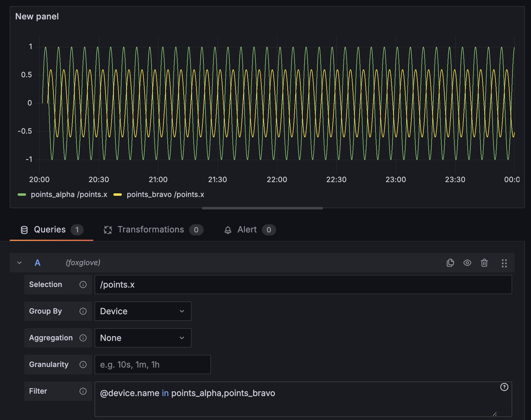Image resolution: width=531 pixels, height=420 pixels.
Task: Show info tooltip for Granularity field
Action: 83,365
